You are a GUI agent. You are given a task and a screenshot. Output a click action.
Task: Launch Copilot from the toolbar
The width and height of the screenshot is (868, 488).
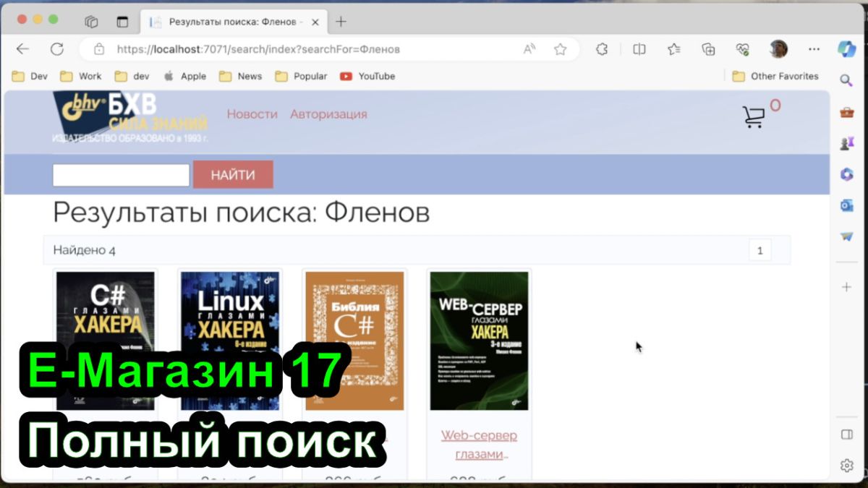tap(846, 48)
